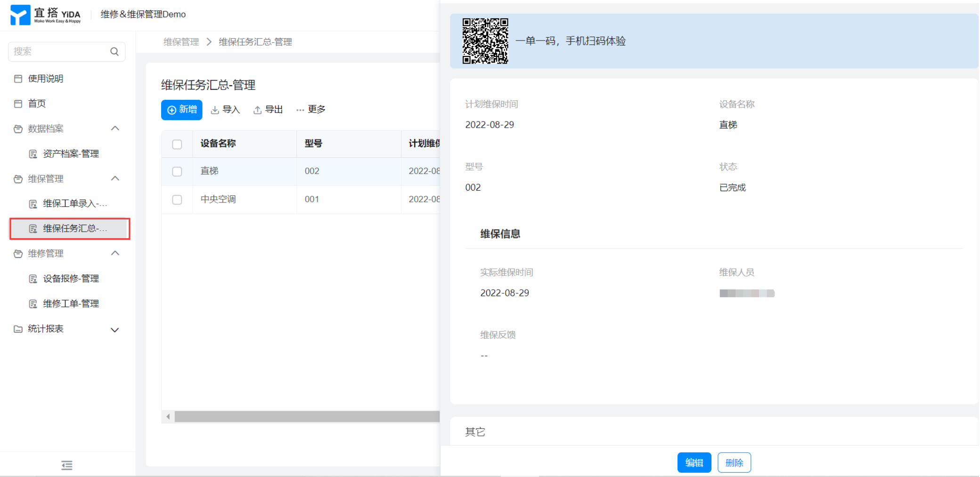This screenshot has height=477, width=980.
Task: Open 使用说明 page icon in sidebar
Action: [x=18, y=79]
